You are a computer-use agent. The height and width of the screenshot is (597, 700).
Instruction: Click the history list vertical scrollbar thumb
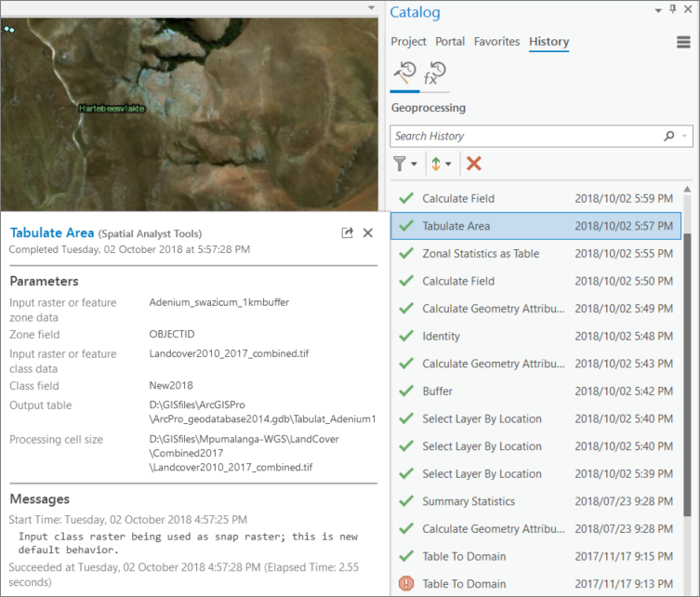click(687, 375)
